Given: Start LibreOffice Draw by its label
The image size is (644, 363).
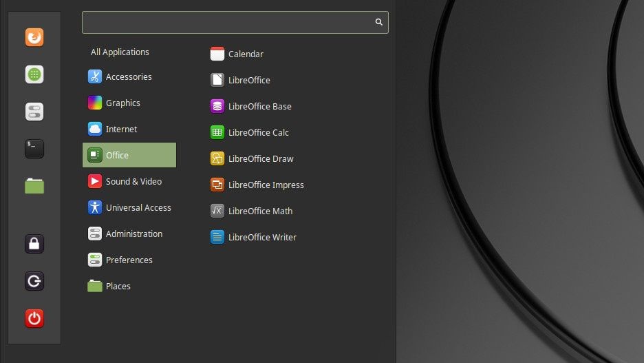Looking at the screenshot, I should click(261, 158).
